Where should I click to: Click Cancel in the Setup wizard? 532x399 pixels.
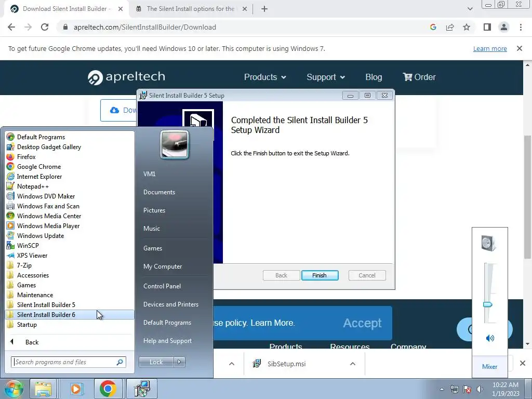[367, 275]
